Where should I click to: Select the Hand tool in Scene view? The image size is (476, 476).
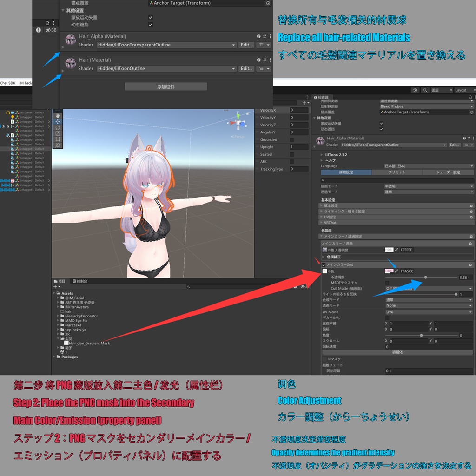pyautogui.click(x=58, y=116)
